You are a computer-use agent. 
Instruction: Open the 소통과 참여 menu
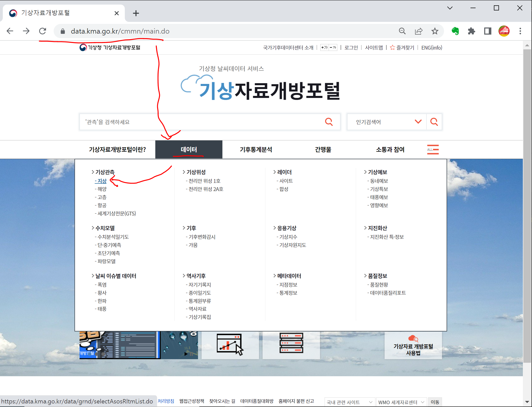pyautogui.click(x=390, y=150)
